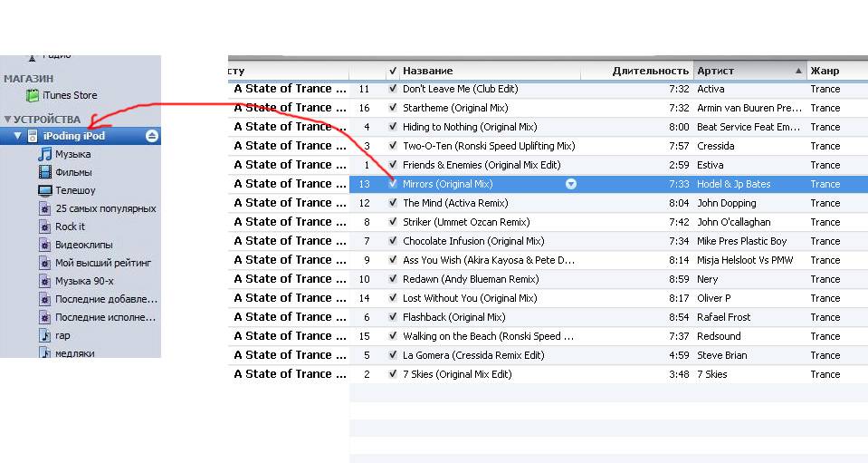
Task: Click artist Mike Pres Plastic Boy
Action: (x=742, y=241)
